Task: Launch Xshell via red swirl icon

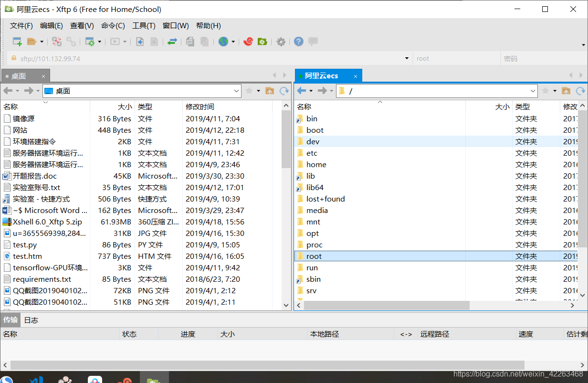Action: point(248,42)
